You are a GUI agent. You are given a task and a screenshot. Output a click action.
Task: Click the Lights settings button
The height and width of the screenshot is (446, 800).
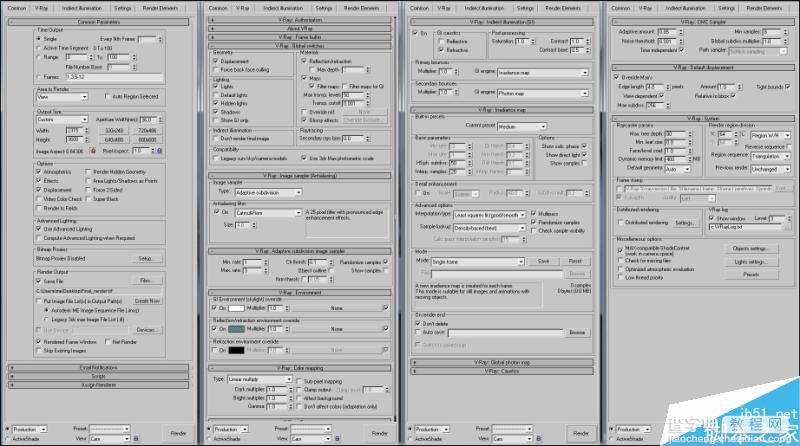(x=752, y=262)
